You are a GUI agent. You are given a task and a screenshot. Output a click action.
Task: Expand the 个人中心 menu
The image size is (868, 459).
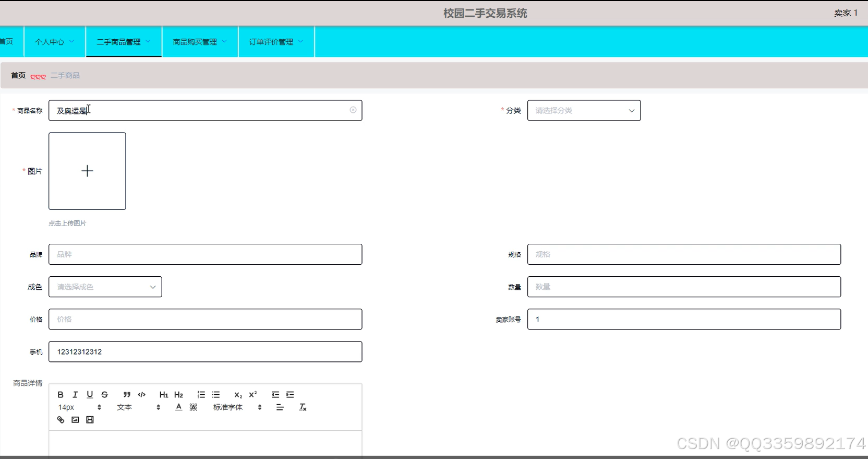coord(55,42)
